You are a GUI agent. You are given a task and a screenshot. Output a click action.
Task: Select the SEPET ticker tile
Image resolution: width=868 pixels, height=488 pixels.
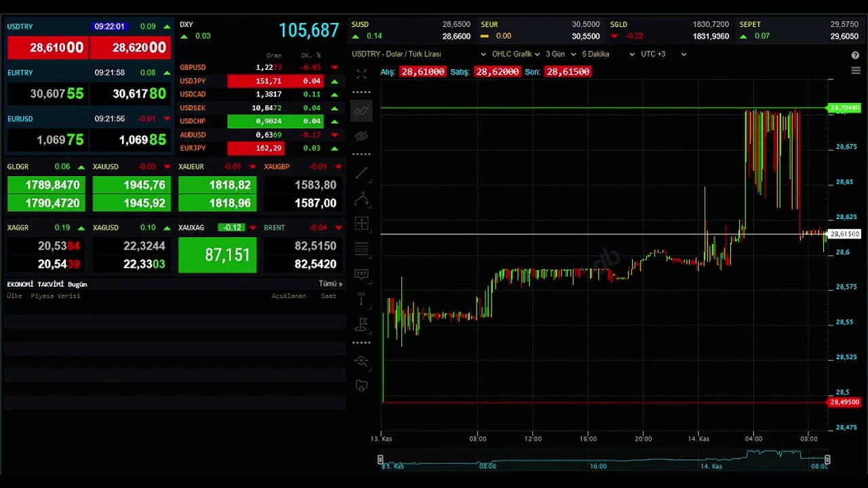pos(800,30)
